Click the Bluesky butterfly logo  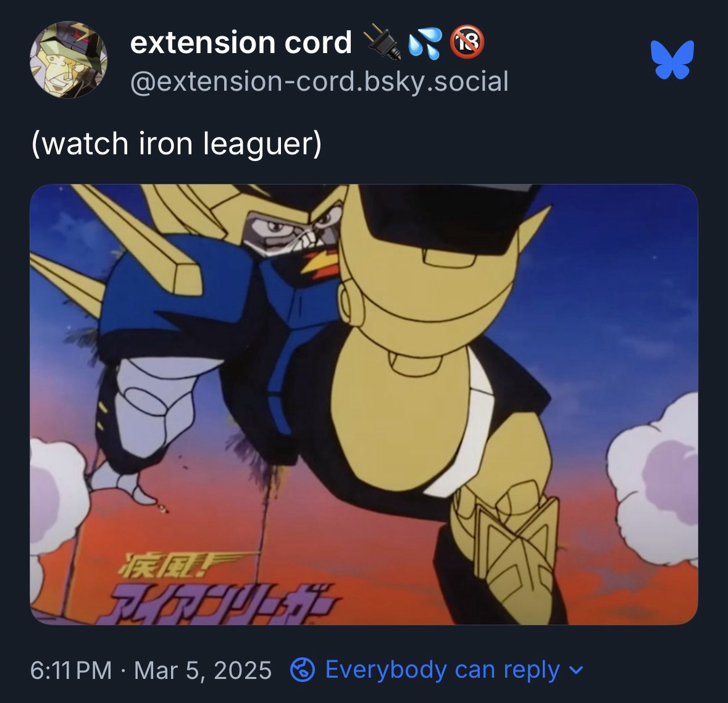tap(672, 59)
